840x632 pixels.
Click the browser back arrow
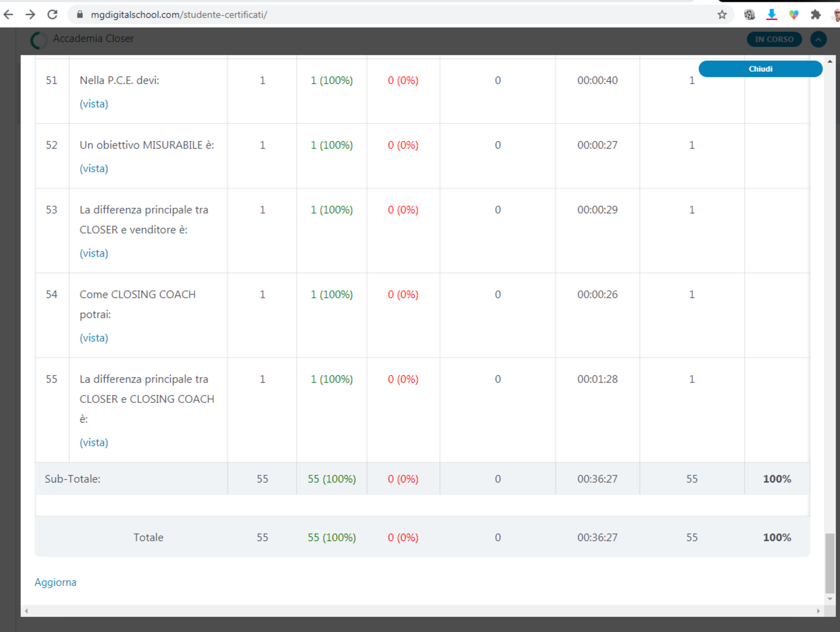point(8,15)
